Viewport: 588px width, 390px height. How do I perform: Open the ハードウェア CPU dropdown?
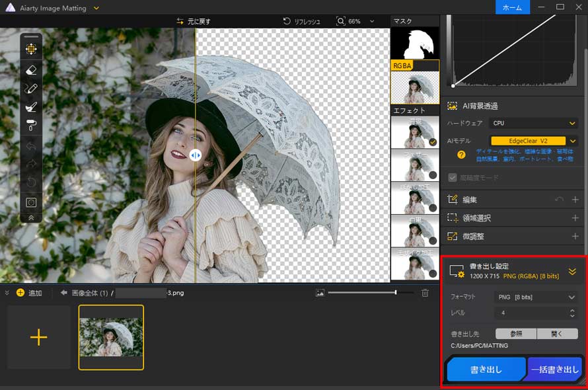[534, 123]
